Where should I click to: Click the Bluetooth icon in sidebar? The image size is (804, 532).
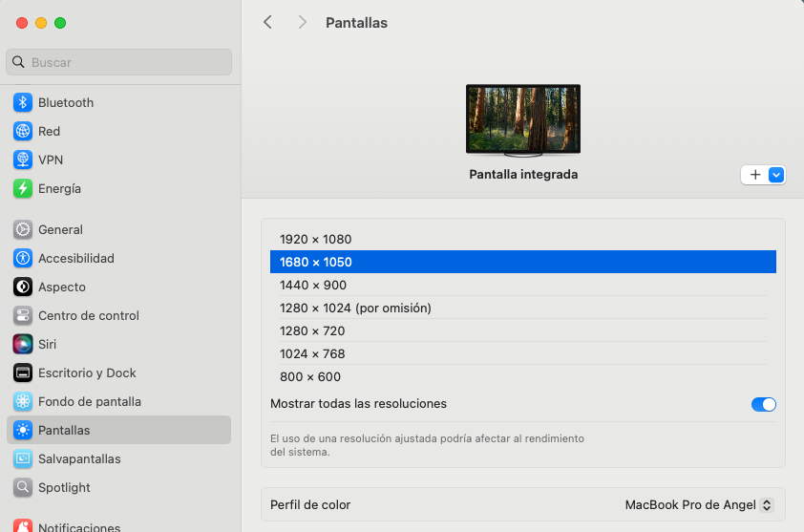tap(23, 102)
